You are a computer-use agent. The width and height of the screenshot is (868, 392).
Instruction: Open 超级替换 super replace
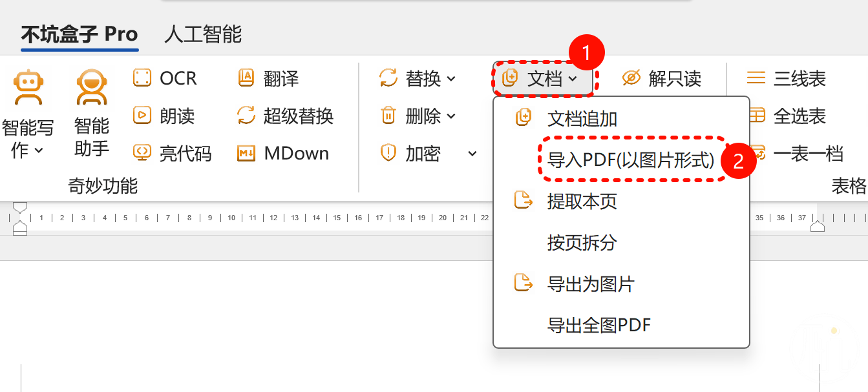[285, 116]
